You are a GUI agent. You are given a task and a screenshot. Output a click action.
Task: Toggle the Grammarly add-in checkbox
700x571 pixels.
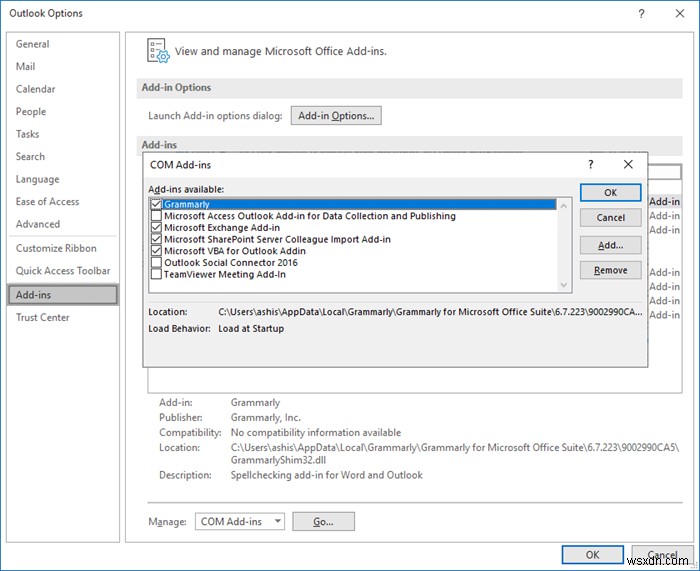coord(156,204)
